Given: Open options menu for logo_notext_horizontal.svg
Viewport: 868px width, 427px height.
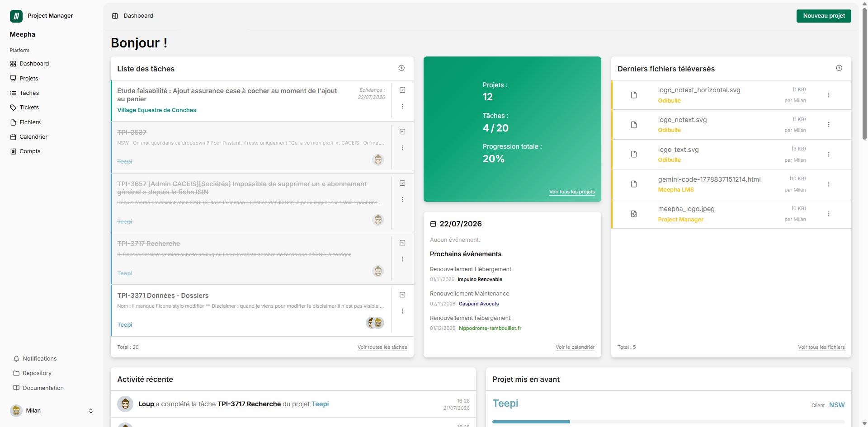Looking at the screenshot, I should 829,95.
